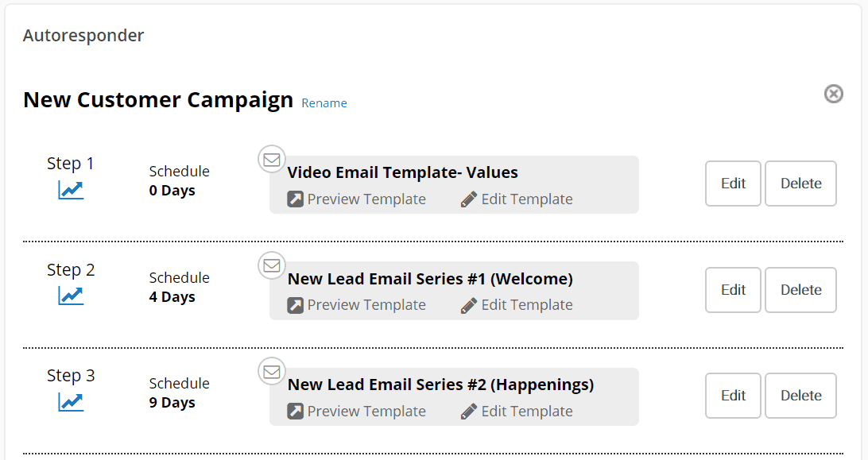Edit Template for New Lead Series #2
Screen dimensions: 868x460
[517, 412]
